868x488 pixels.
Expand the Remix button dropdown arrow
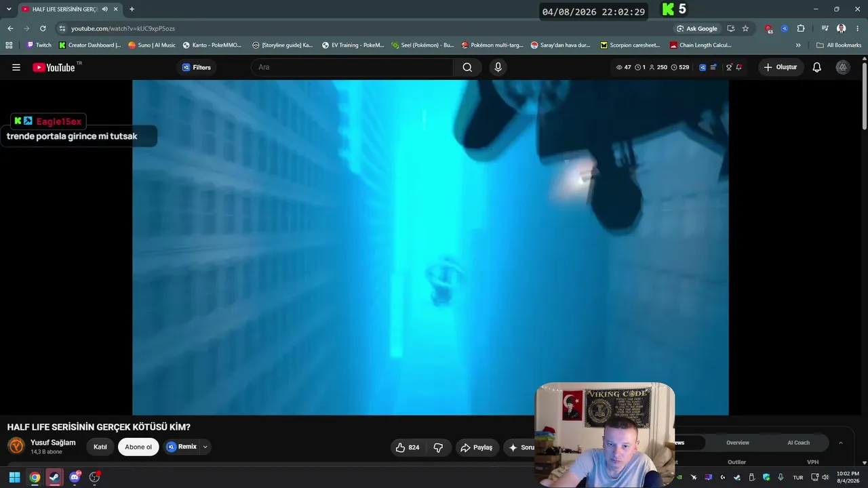click(205, 447)
